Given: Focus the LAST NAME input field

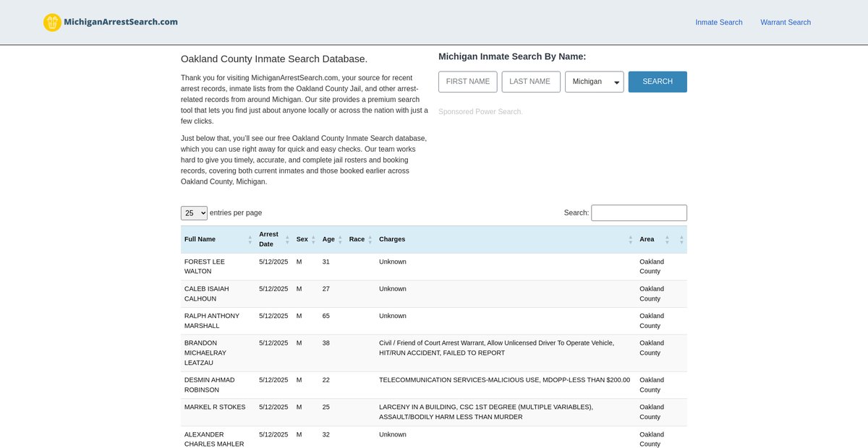Looking at the screenshot, I should (530, 82).
